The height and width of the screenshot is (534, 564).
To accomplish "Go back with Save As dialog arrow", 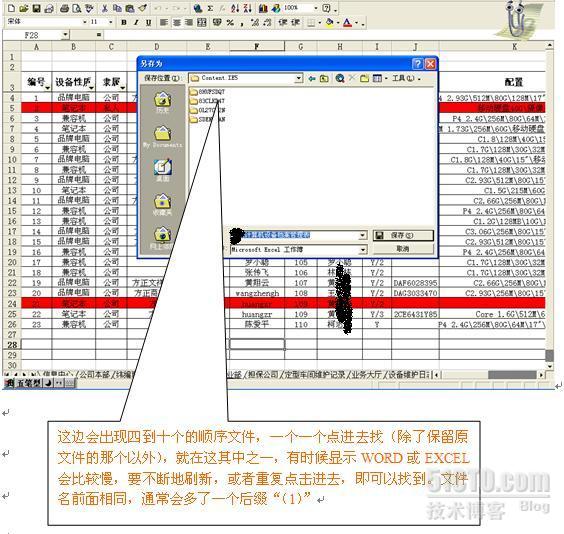I will [x=312, y=78].
